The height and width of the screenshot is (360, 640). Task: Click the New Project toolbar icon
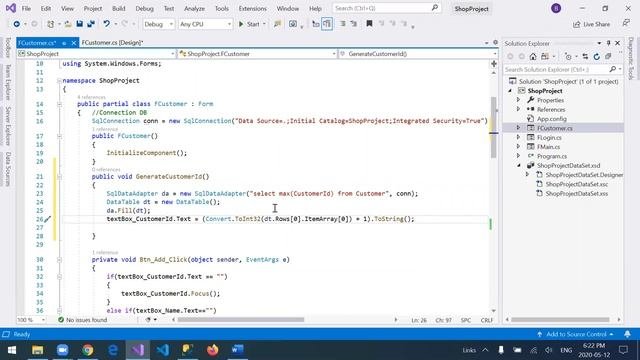(51, 24)
